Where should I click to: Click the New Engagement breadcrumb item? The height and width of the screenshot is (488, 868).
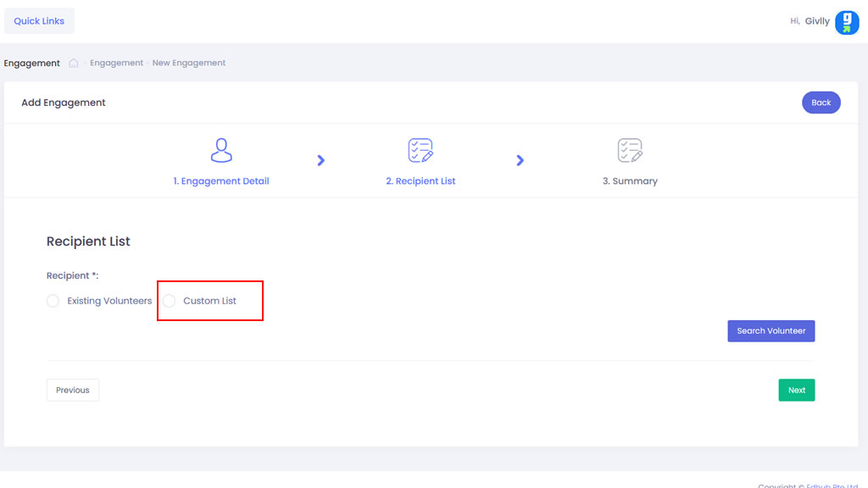click(x=189, y=63)
